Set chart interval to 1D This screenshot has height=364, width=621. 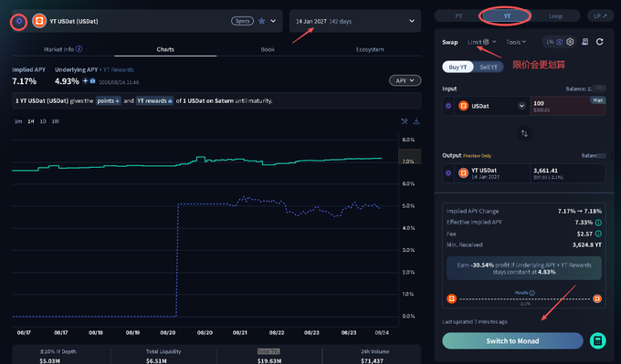tap(43, 121)
